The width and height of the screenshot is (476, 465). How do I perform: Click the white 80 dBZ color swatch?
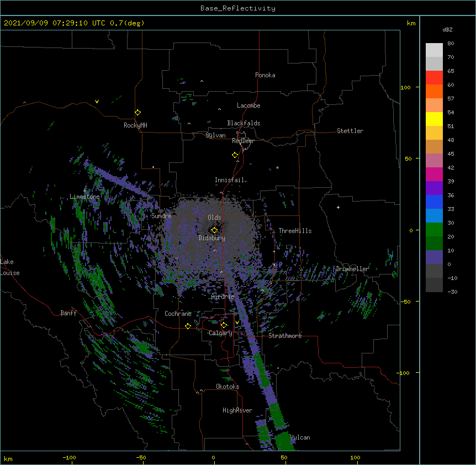[x=434, y=50]
